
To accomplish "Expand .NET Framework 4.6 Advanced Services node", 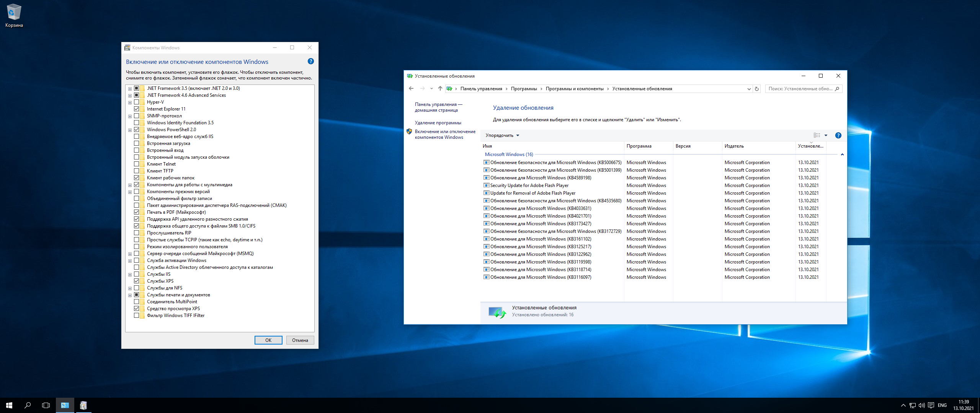I will click(130, 96).
